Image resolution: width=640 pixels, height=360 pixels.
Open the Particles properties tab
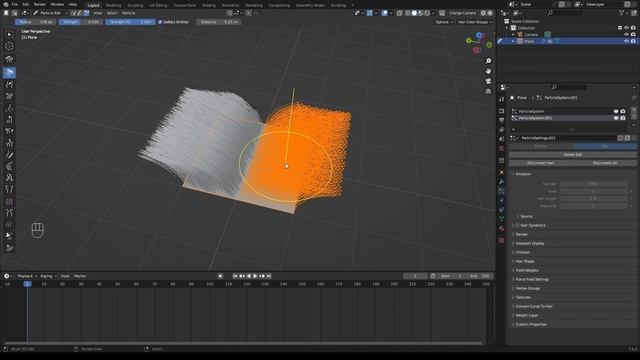(x=502, y=191)
